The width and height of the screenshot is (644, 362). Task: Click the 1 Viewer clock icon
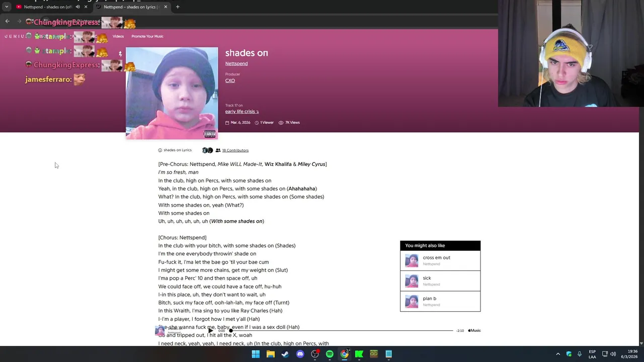pos(257,123)
